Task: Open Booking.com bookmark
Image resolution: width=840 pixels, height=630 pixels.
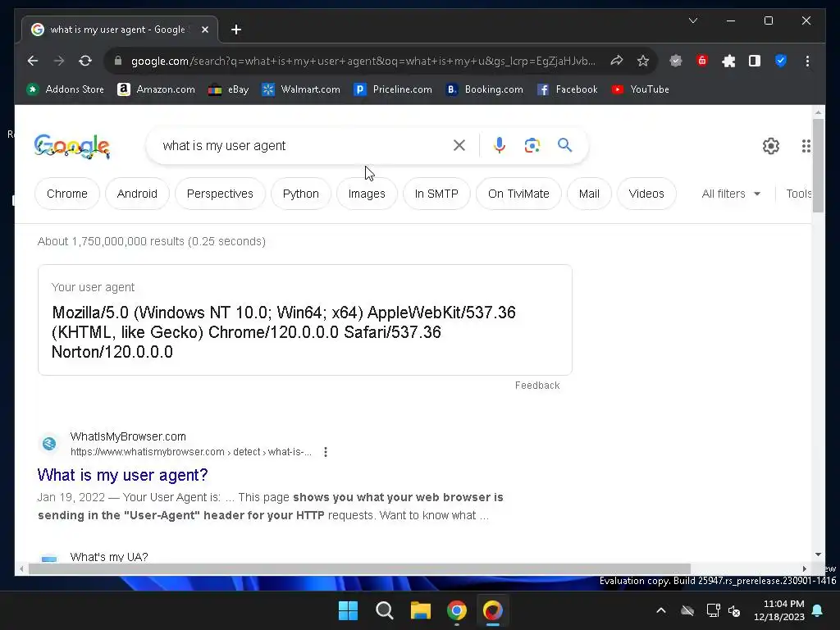Action: pyautogui.click(x=485, y=89)
